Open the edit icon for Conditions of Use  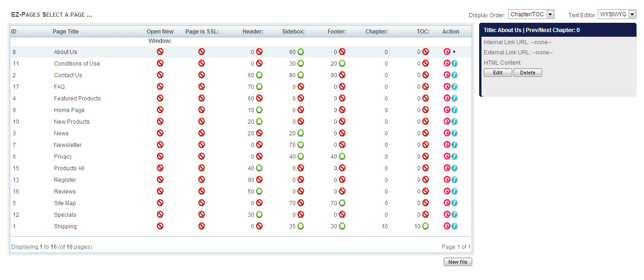[x=447, y=63]
